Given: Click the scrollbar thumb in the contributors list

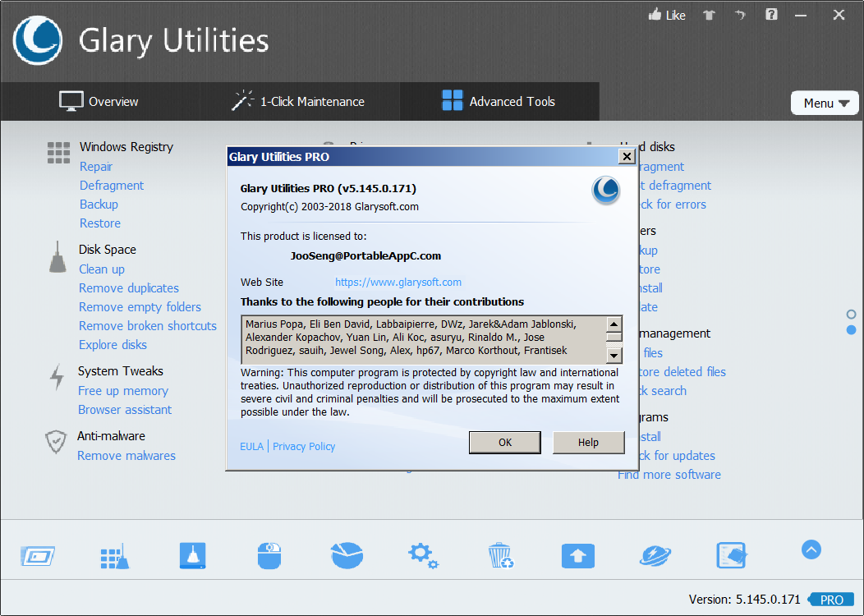Looking at the screenshot, I should coord(614,337).
